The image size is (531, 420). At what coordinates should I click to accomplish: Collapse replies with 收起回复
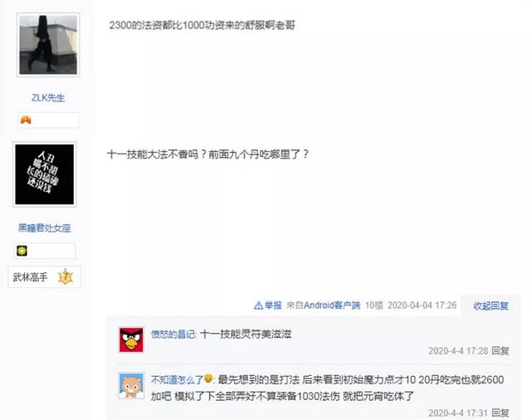tap(490, 305)
